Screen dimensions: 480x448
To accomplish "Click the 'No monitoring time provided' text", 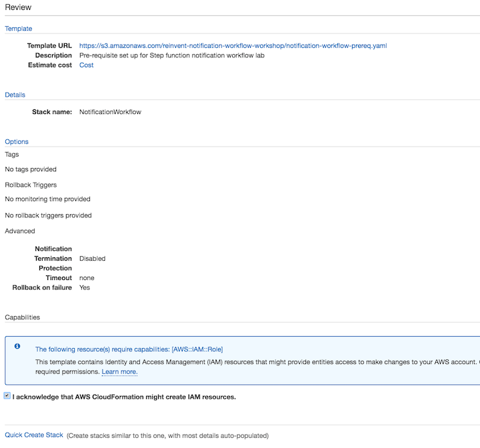I will (47, 199).
